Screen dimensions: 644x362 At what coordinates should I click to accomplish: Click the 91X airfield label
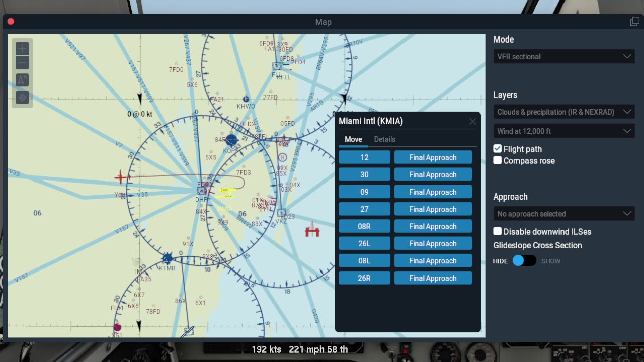coord(188,244)
